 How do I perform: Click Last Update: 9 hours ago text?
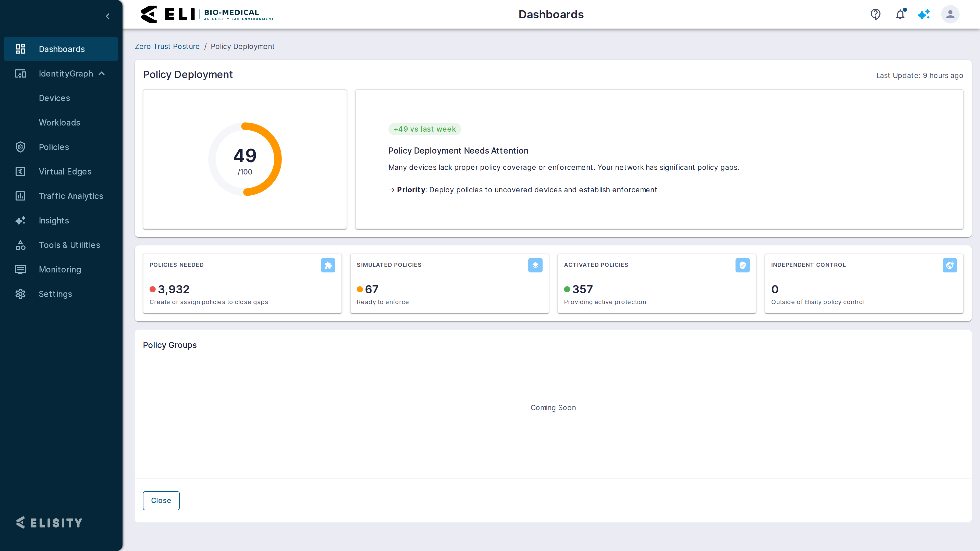click(x=920, y=75)
